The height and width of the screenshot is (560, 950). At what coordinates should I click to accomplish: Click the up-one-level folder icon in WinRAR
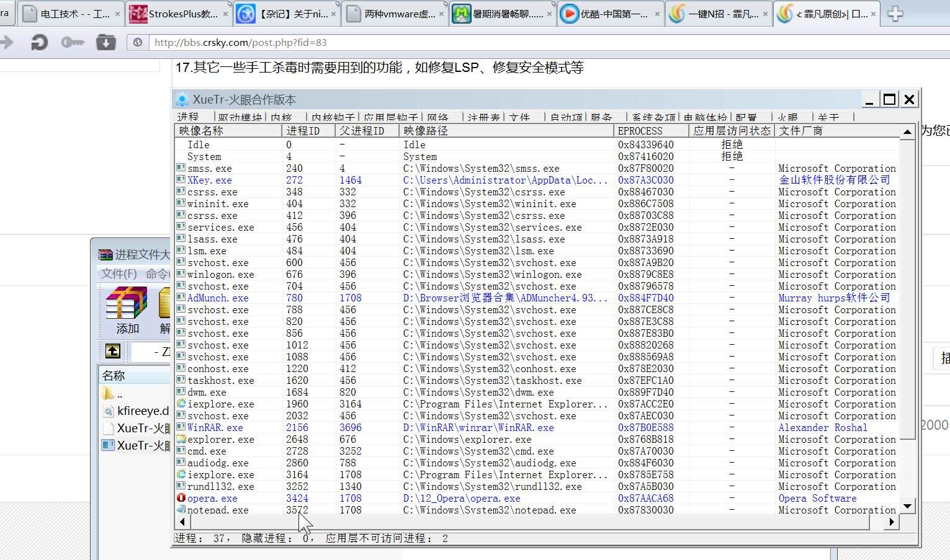click(112, 351)
